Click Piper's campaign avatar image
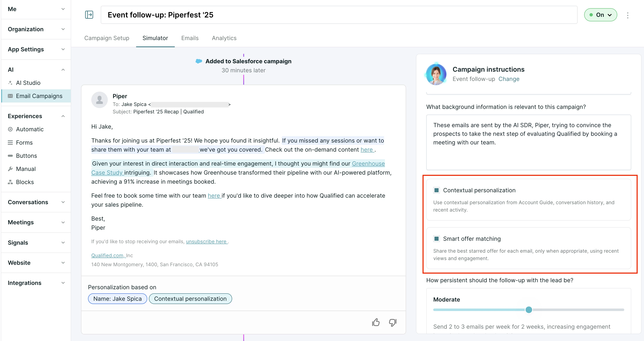 coord(436,74)
